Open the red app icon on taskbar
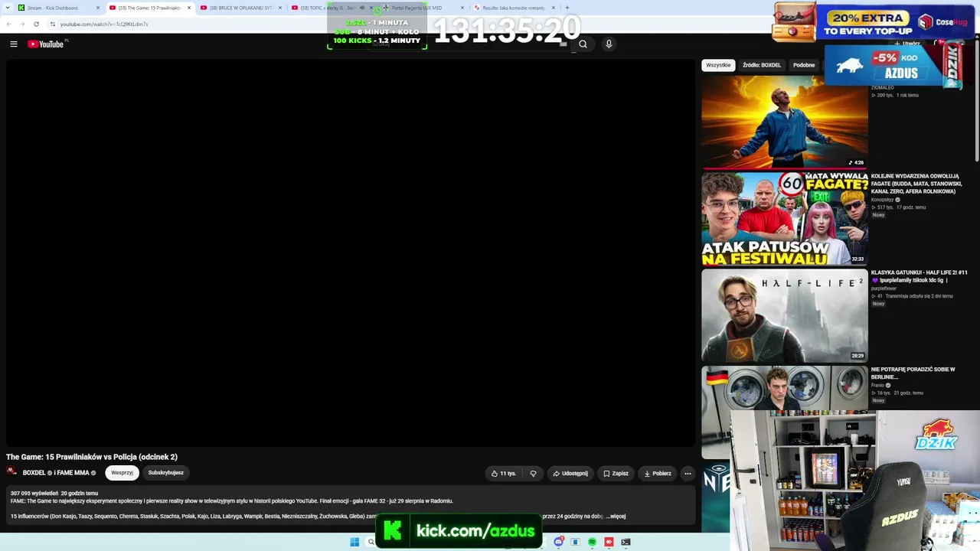The height and width of the screenshot is (551, 980). (x=609, y=542)
